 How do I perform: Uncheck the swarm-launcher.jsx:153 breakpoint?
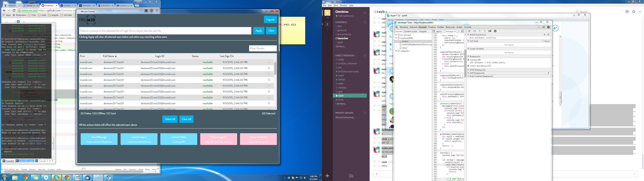469,66
